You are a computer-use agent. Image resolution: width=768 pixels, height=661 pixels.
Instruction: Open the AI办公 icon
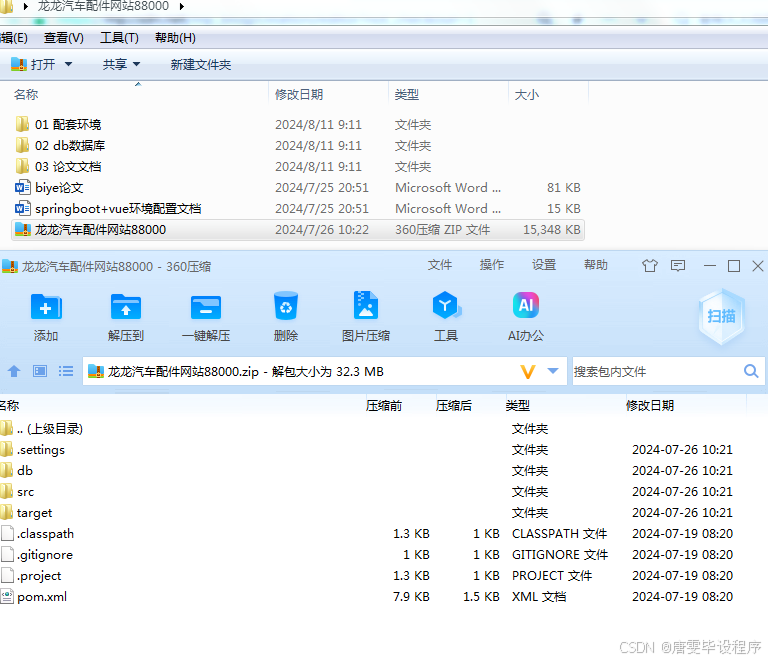click(x=526, y=305)
